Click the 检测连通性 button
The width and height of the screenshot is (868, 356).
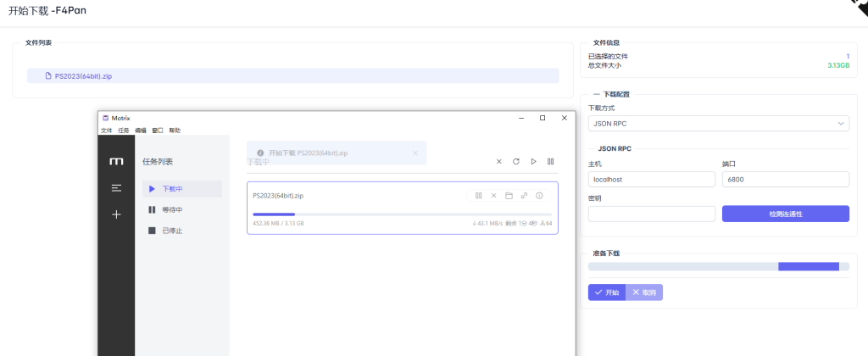click(x=786, y=214)
